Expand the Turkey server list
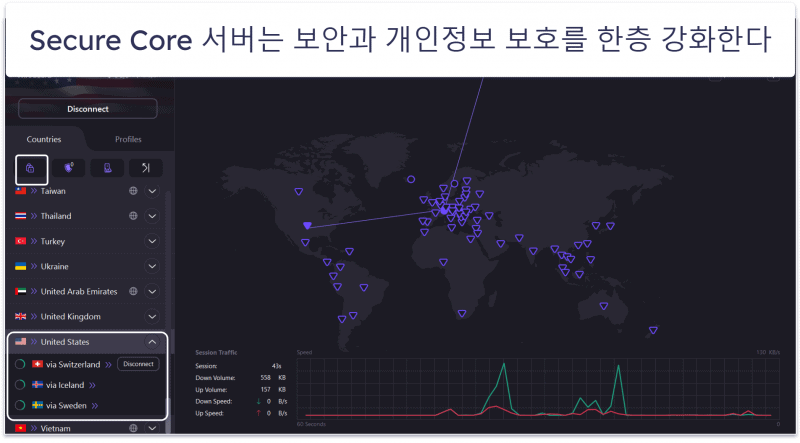 152,241
